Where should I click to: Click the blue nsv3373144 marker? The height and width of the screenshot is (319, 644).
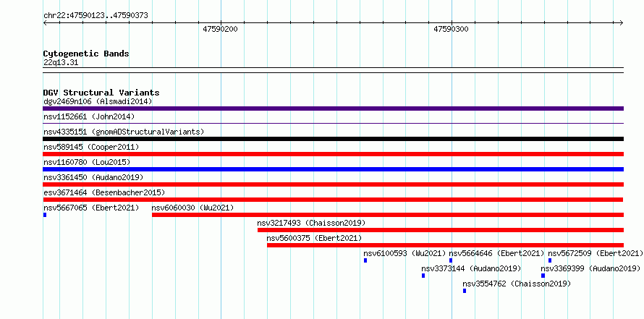pyautogui.click(x=423, y=276)
